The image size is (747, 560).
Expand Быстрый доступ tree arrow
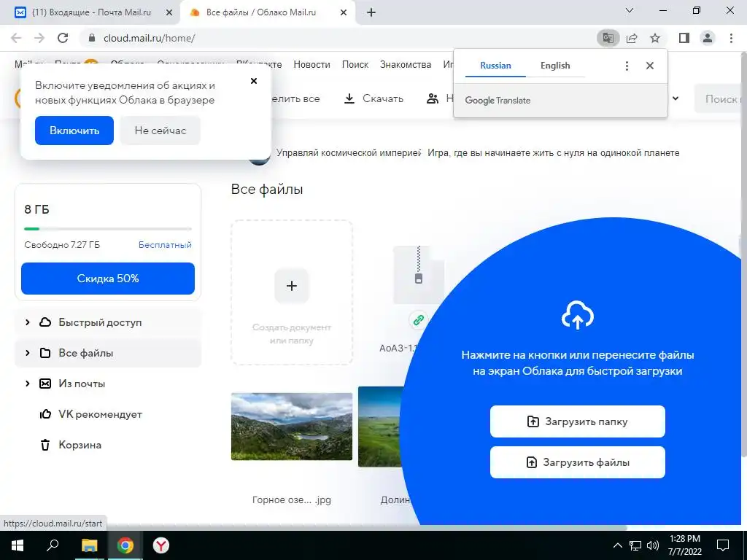tap(28, 322)
